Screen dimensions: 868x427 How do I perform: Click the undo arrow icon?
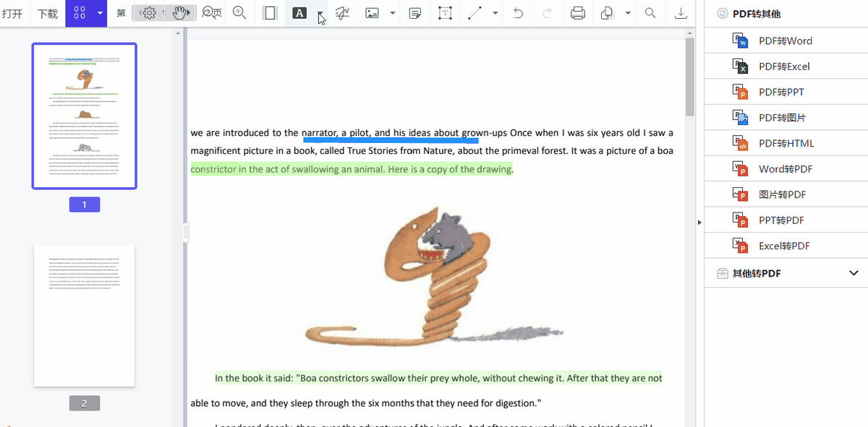point(518,13)
